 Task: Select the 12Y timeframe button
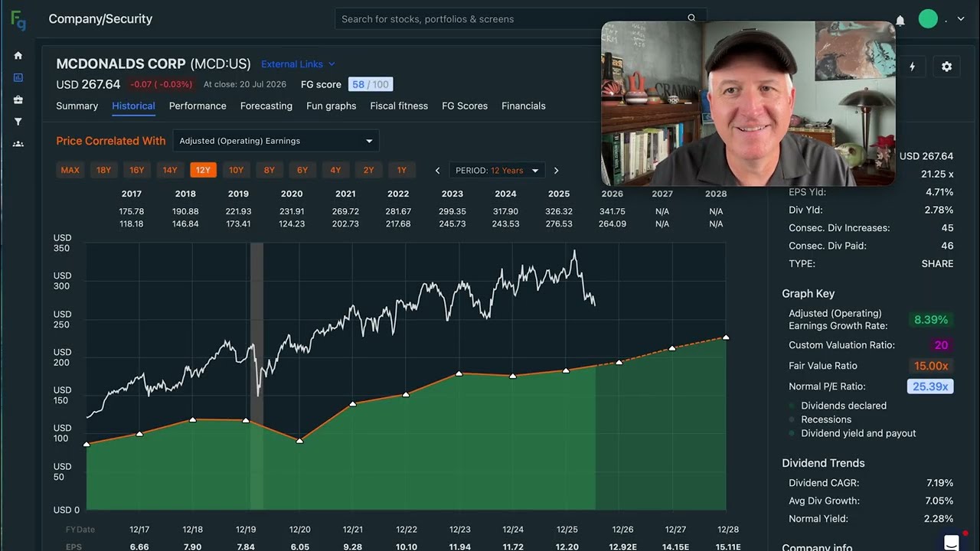203,170
